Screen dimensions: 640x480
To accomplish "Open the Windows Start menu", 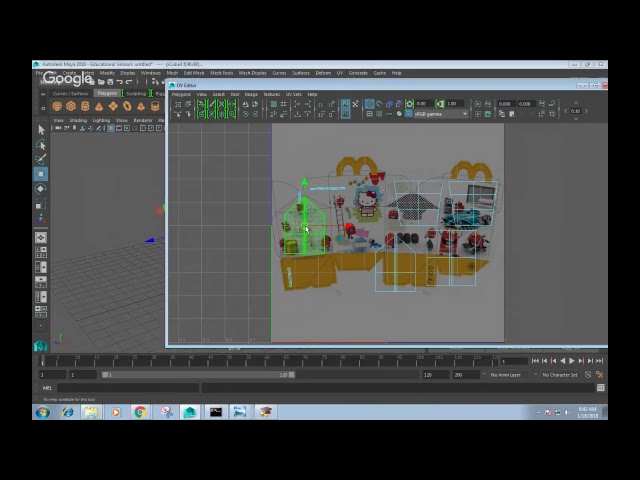I will pos(42,412).
